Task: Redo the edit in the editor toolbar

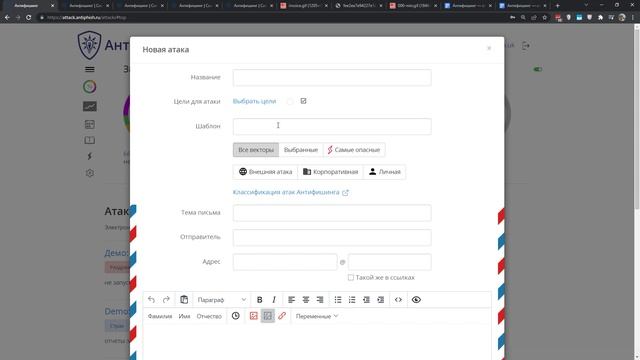Action: coord(166,300)
